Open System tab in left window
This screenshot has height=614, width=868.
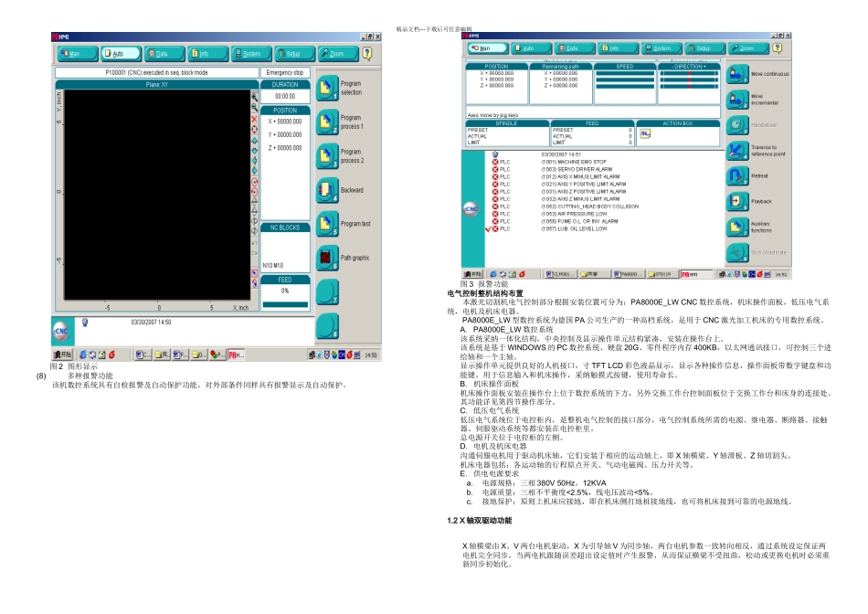[251, 54]
